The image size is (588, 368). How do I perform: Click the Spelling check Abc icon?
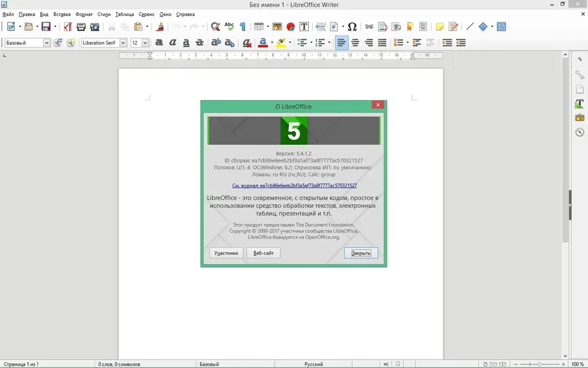(x=229, y=26)
